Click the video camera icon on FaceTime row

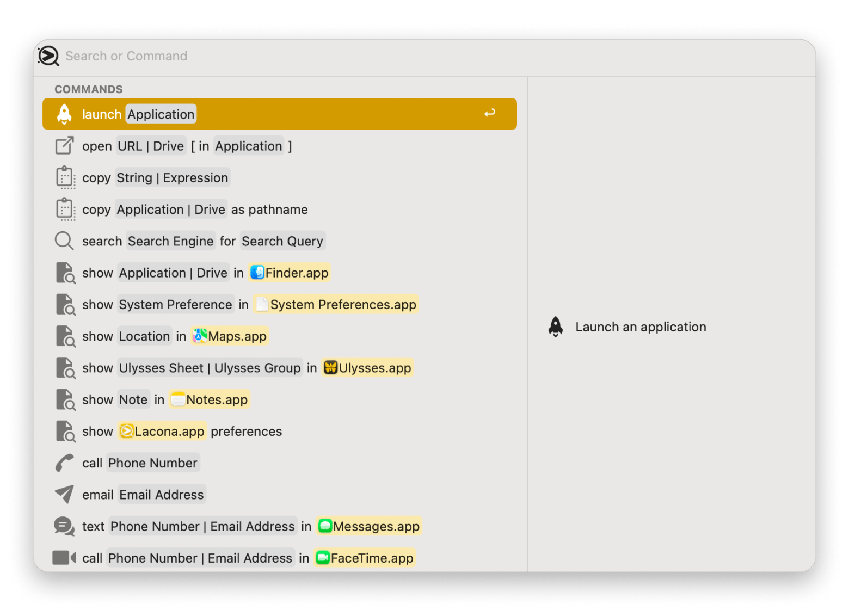64,558
